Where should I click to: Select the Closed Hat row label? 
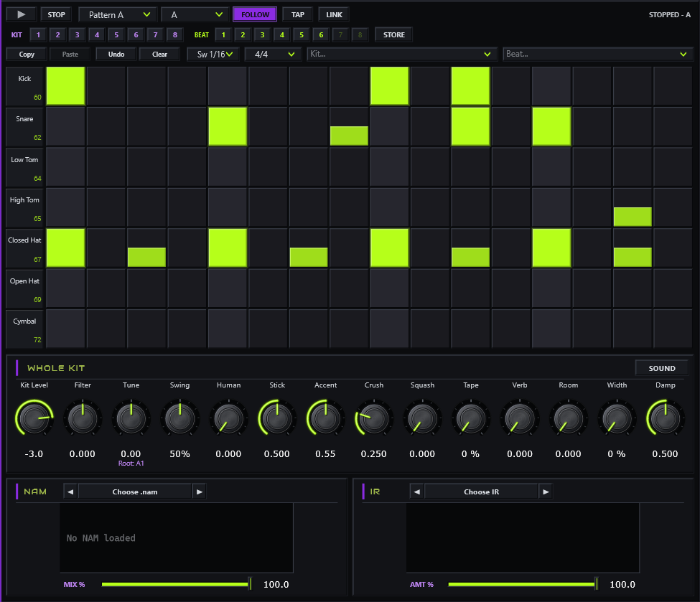(x=24, y=248)
